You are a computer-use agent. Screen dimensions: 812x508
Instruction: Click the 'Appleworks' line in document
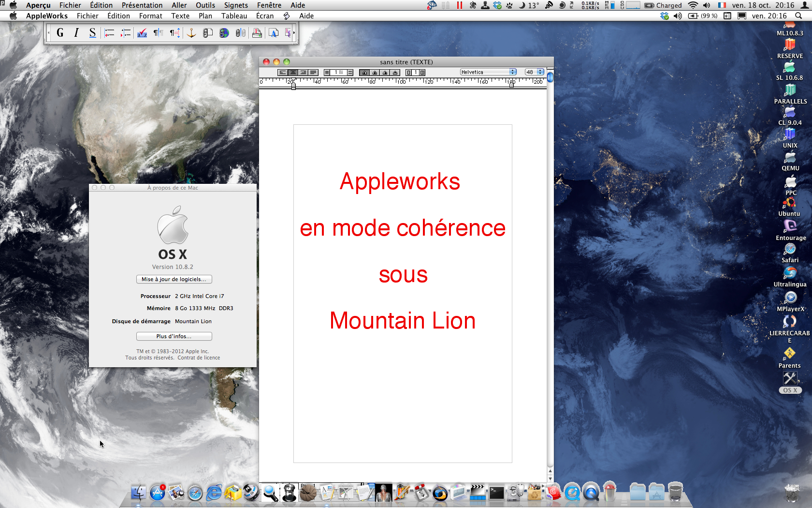(x=400, y=181)
